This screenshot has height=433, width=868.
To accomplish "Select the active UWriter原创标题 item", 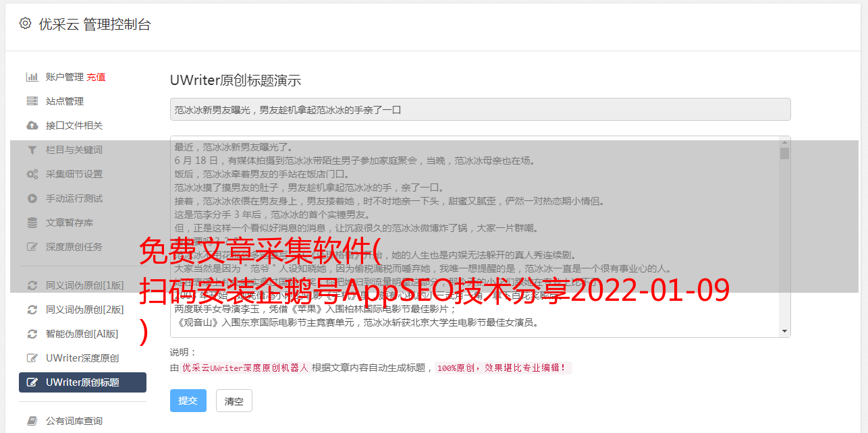I will pos(82,382).
